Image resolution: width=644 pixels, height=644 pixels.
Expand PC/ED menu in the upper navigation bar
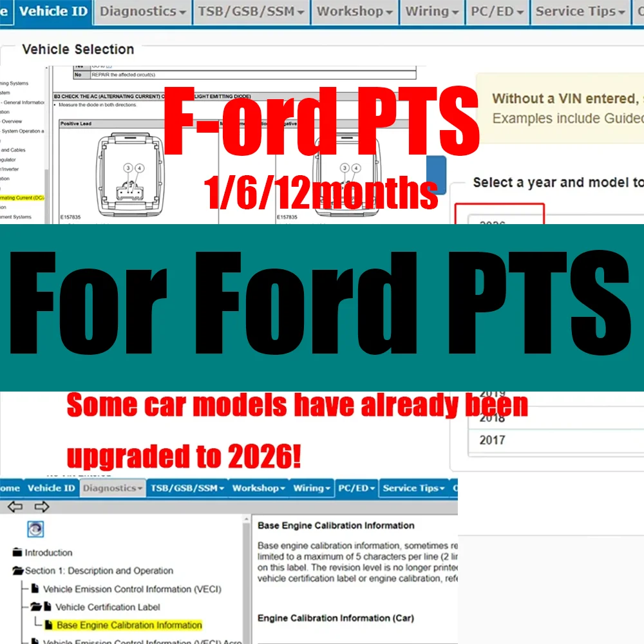pos(497,12)
